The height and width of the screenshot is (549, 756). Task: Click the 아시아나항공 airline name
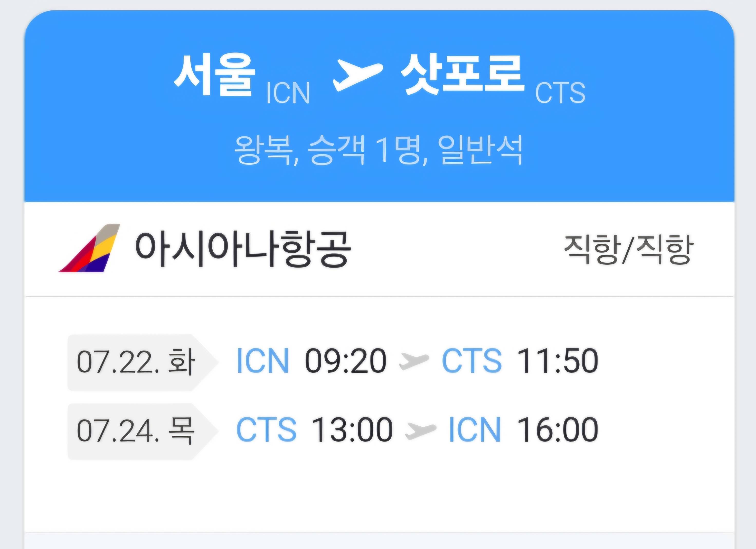pos(242,249)
